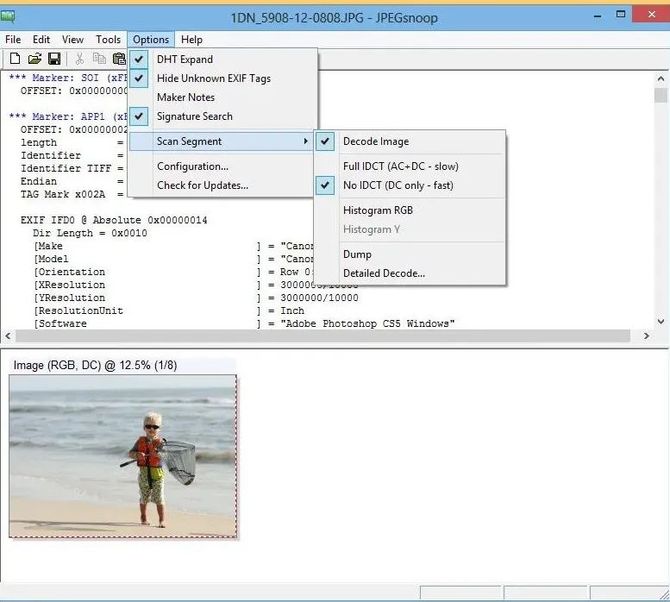Image resolution: width=670 pixels, height=602 pixels.
Task: Click the '[ResolutionUnit' tag row
Action: click(x=169, y=311)
